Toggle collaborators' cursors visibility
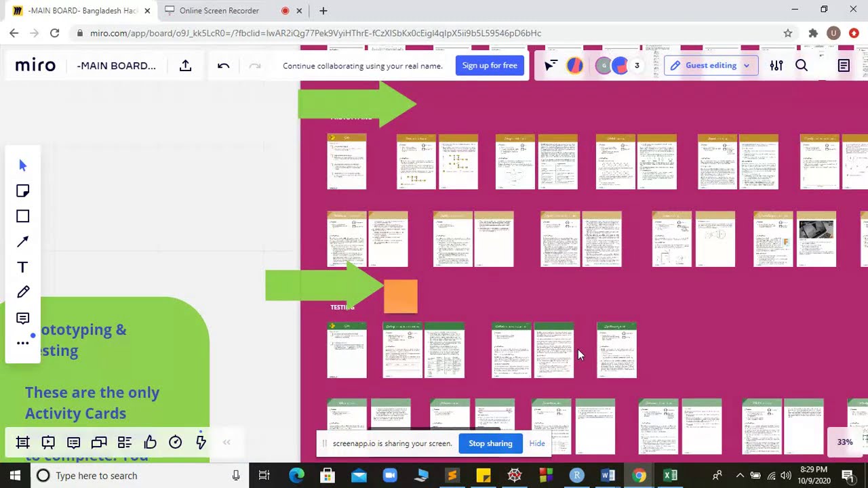Image resolution: width=868 pixels, height=488 pixels. pos(550,66)
